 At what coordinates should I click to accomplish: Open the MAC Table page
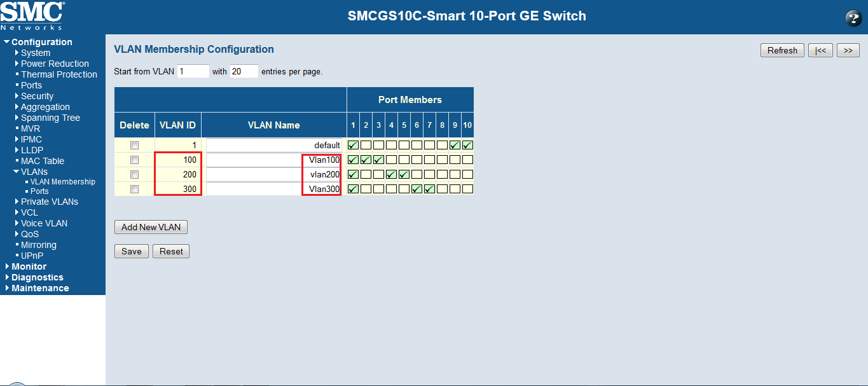[42, 161]
